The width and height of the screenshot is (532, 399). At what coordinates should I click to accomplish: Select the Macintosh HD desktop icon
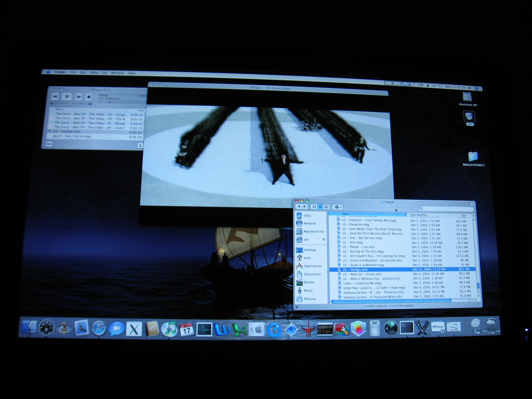click(467, 99)
